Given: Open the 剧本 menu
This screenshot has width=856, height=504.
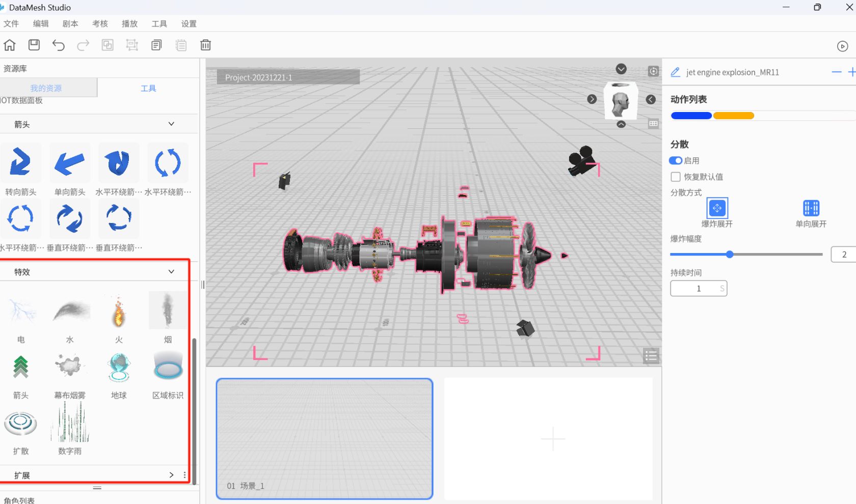Looking at the screenshot, I should (70, 23).
